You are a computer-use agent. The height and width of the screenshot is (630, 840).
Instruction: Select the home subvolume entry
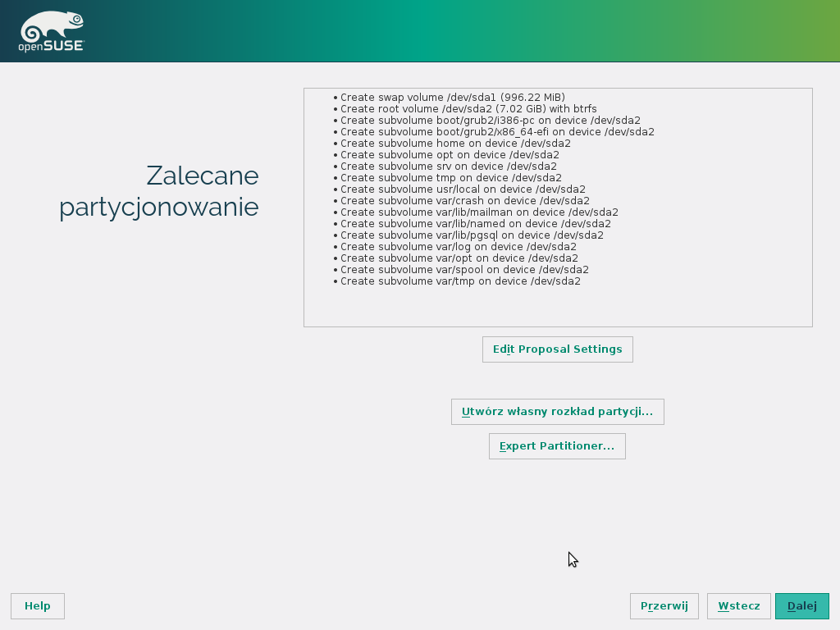455,143
